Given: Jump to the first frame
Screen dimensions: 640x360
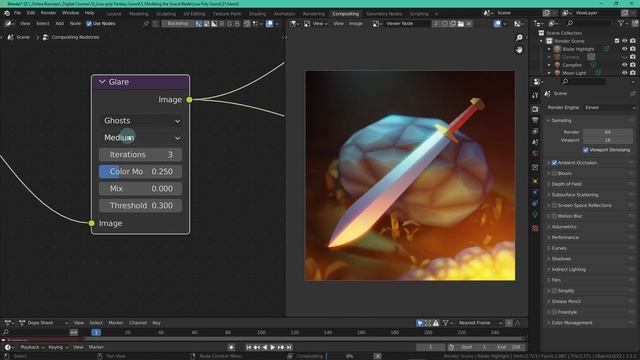Looking at the screenshot, I should coord(249,347).
